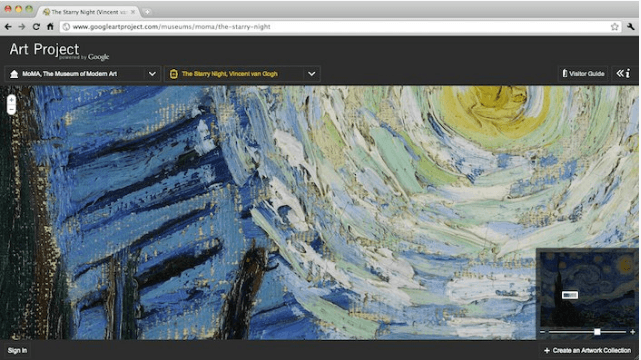
Task: Toggle the info panel collapse icon
Action: click(623, 74)
